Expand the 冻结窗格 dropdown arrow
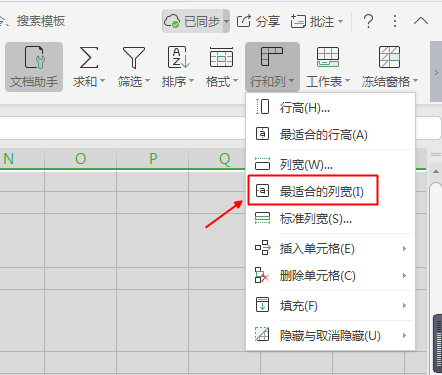Screen dimensions: 442x375 pos(415,81)
